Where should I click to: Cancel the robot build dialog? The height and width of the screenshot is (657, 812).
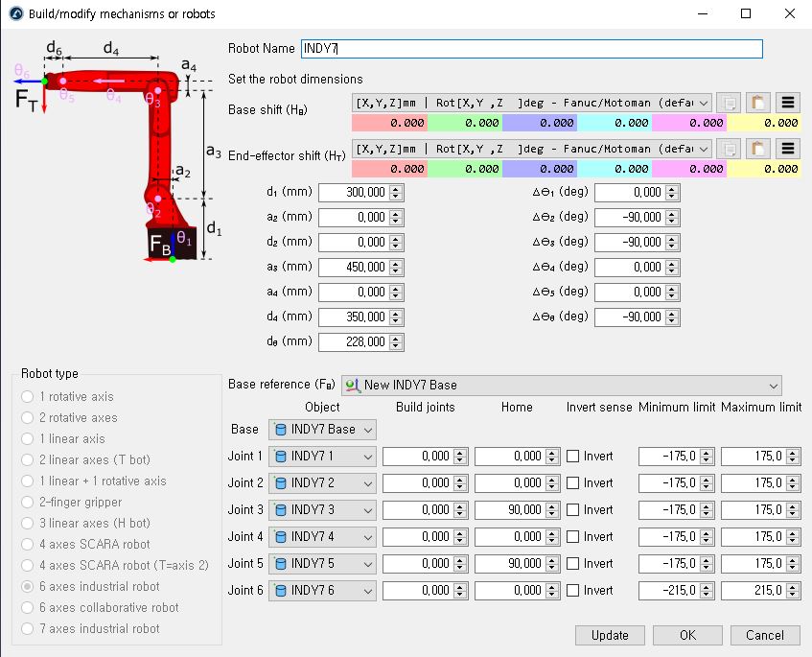click(764, 635)
